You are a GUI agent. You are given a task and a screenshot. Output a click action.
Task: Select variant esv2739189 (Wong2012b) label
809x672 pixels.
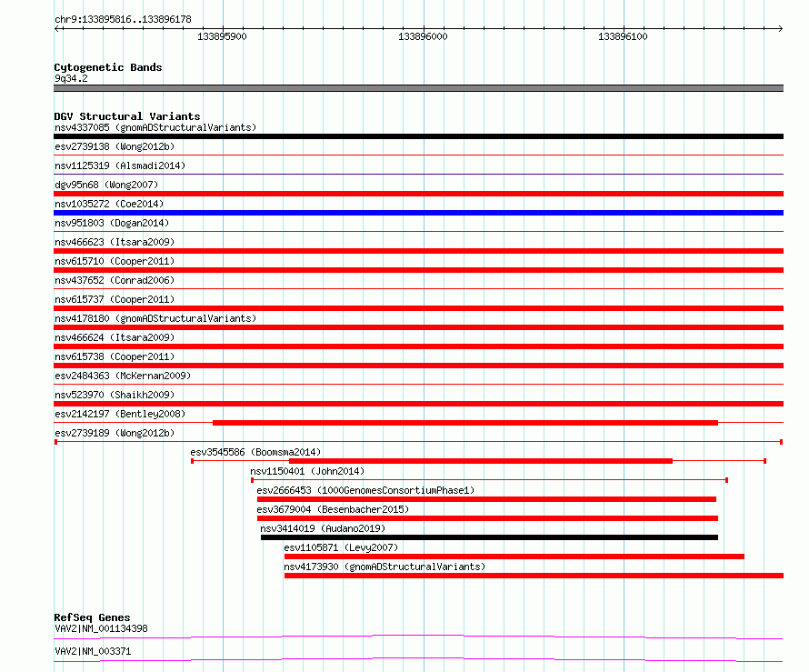115,433
